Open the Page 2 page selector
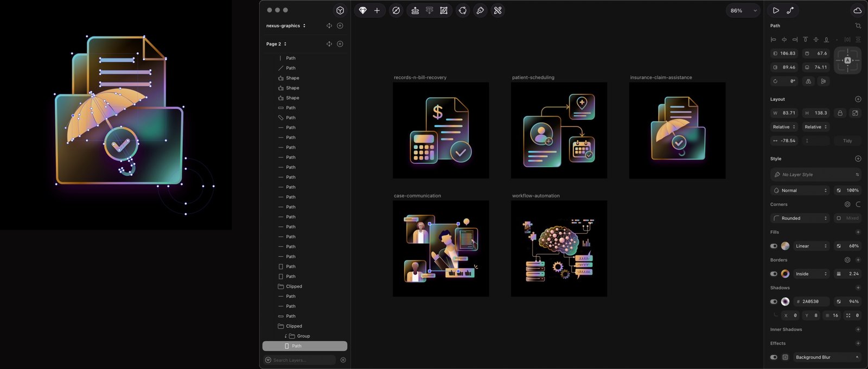This screenshot has height=369, width=868. click(x=276, y=44)
